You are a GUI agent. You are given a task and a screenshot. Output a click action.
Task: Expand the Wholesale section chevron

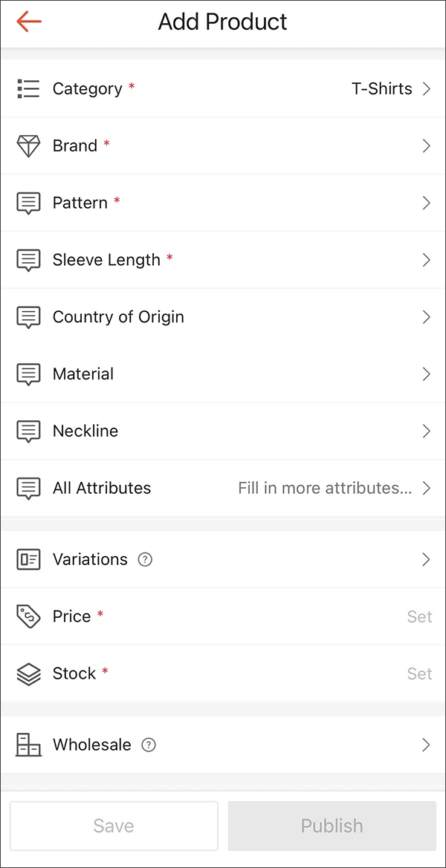pos(426,745)
